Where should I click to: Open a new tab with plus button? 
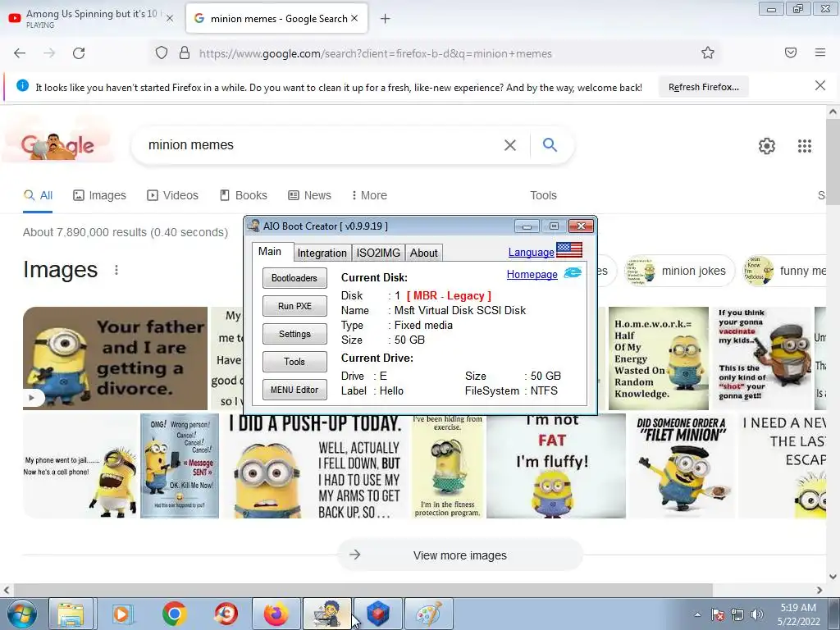click(386, 19)
